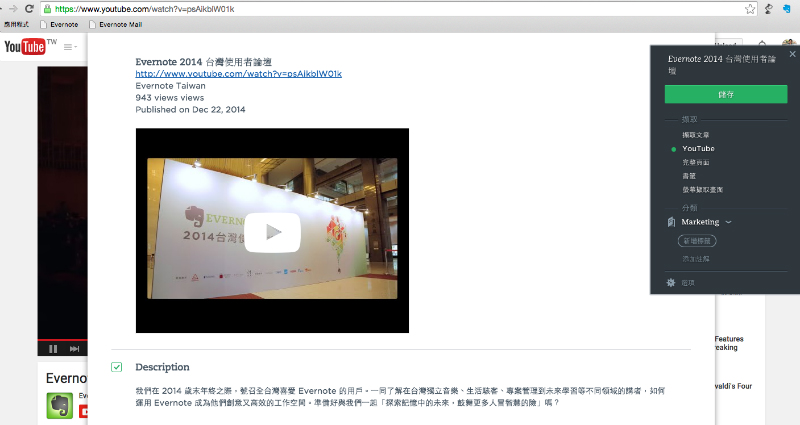The image size is (800, 425).
Task: Go forward in browser history
Action: pyautogui.click(x=13, y=9)
